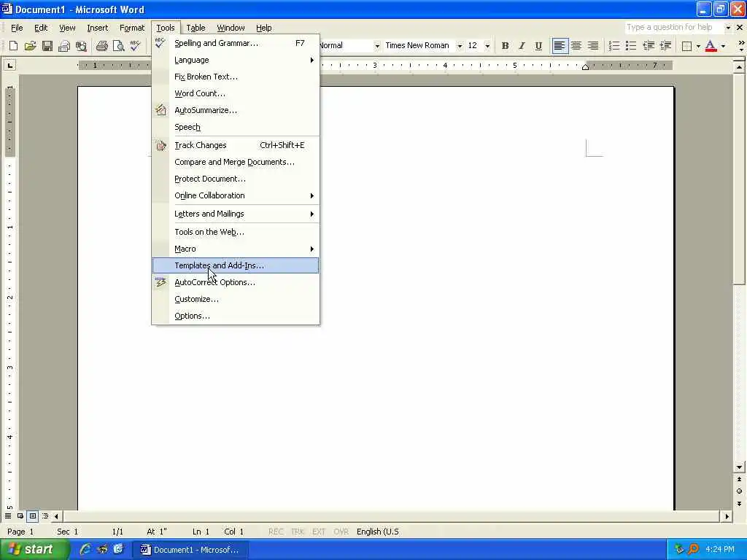
Task: Open the Times New Roman font dropdown
Action: click(460, 46)
